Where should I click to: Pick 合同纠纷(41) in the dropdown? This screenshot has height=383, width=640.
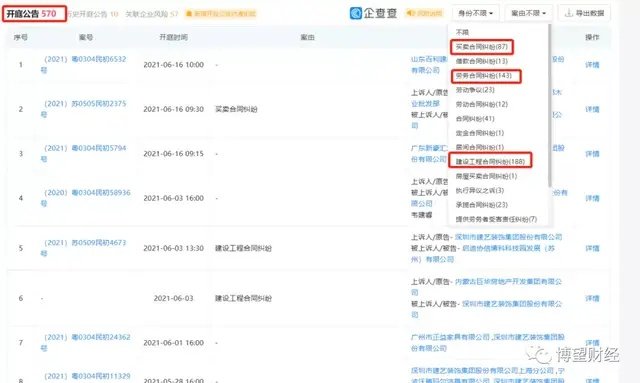[x=475, y=118]
